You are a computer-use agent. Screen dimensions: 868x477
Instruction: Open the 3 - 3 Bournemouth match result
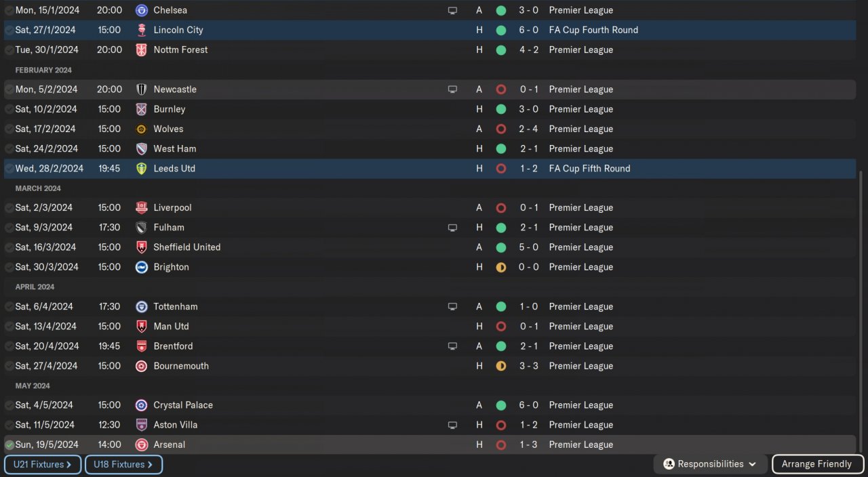[x=529, y=366]
